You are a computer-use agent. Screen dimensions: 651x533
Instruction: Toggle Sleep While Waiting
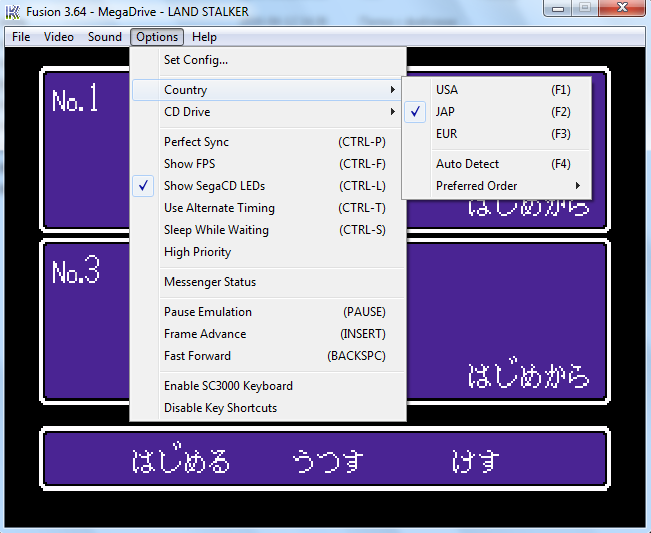tap(268, 230)
